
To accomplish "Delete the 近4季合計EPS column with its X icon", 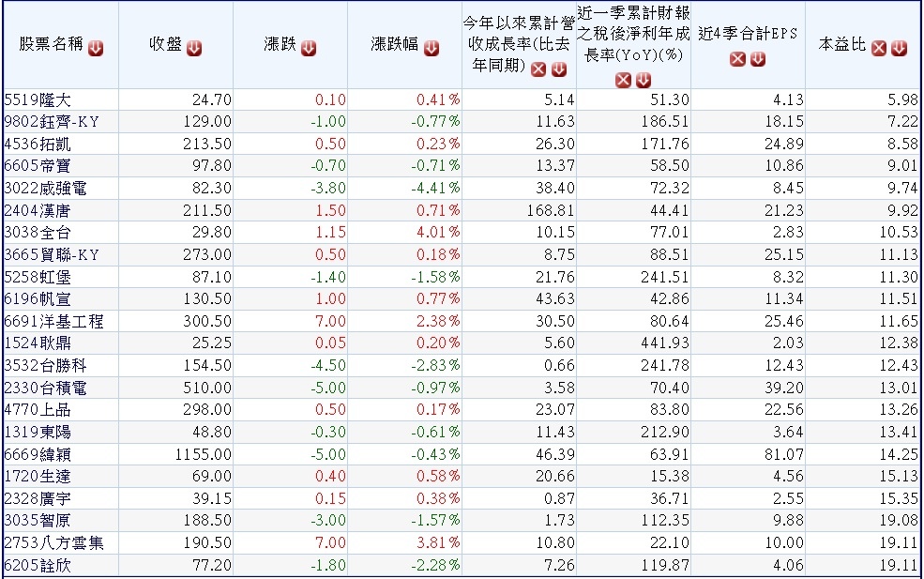I will click(737, 59).
